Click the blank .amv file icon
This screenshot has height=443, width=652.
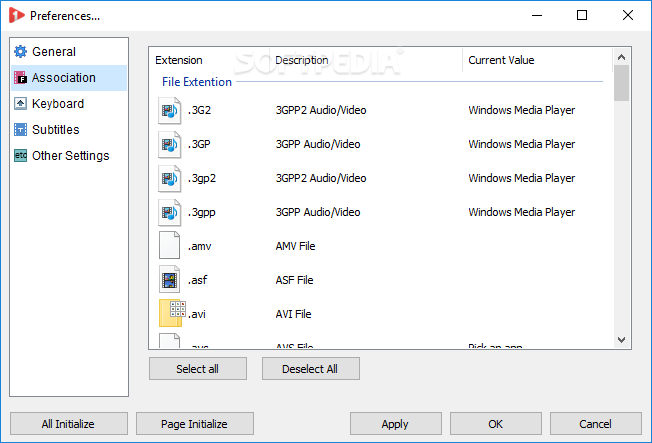pos(170,245)
